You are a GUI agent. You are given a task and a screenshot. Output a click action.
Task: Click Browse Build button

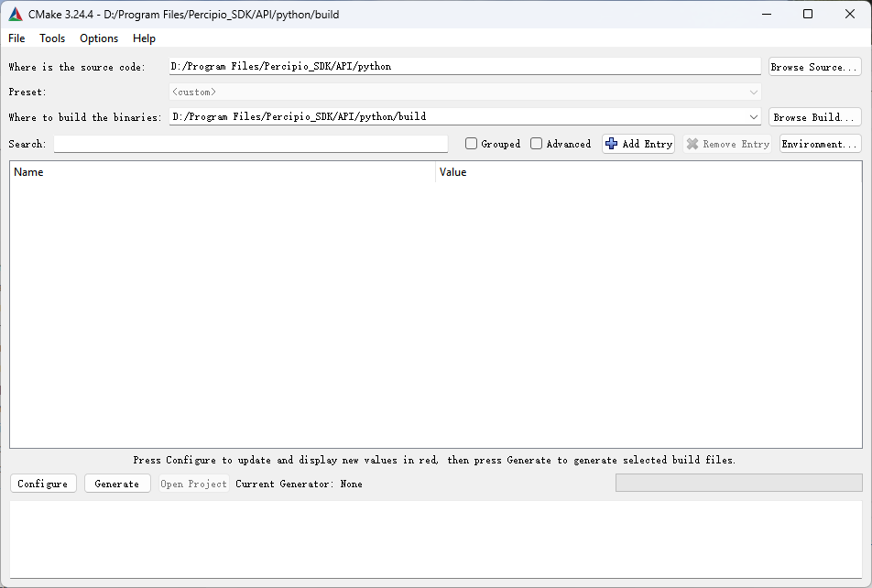(x=814, y=117)
